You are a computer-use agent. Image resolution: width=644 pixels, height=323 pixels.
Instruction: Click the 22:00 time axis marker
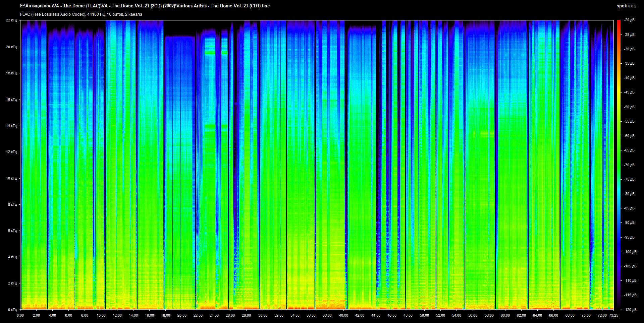[198, 315]
